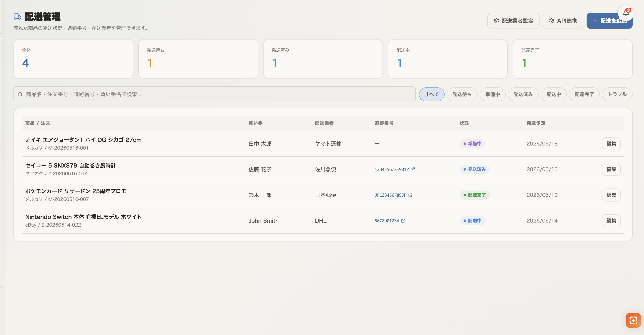Click order number M-20260510-007

[x=68, y=199]
